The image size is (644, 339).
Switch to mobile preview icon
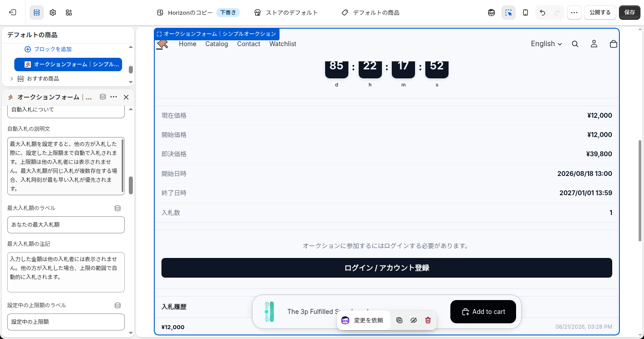pyautogui.click(x=525, y=13)
